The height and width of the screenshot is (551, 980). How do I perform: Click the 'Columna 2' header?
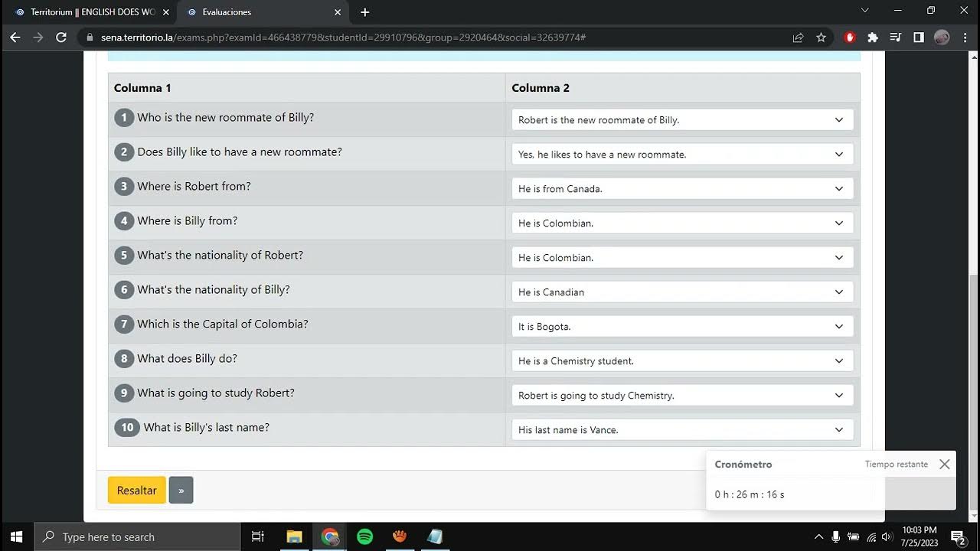[x=541, y=88]
